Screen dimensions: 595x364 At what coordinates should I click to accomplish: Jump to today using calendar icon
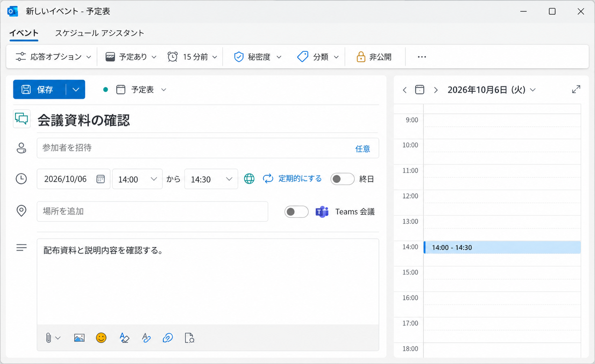pyautogui.click(x=420, y=89)
